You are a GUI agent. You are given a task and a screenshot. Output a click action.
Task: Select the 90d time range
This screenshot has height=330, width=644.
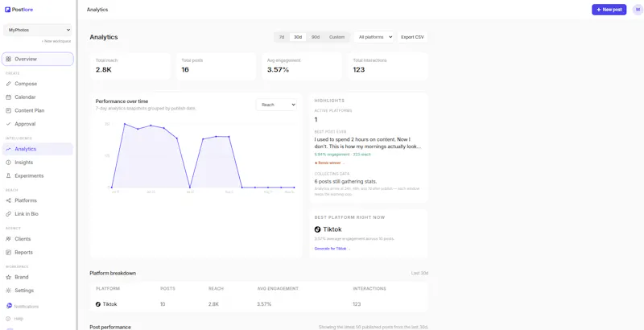point(316,37)
